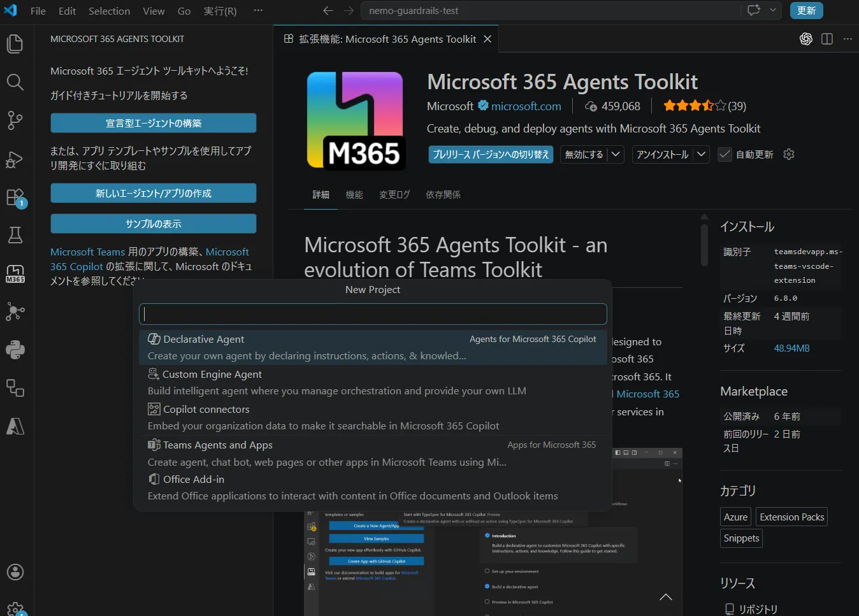Expand the アンインストール dropdown arrow

[702, 154]
